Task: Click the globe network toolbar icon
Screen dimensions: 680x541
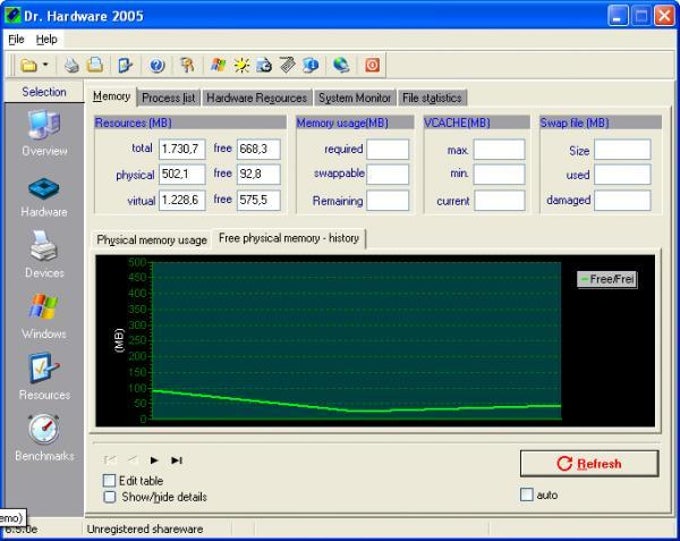Action: pyautogui.click(x=341, y=66)
